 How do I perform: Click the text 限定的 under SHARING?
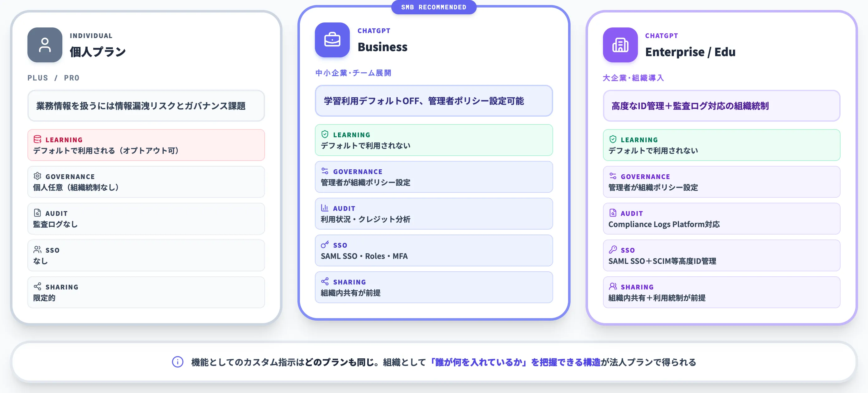[x=44, y=298]
